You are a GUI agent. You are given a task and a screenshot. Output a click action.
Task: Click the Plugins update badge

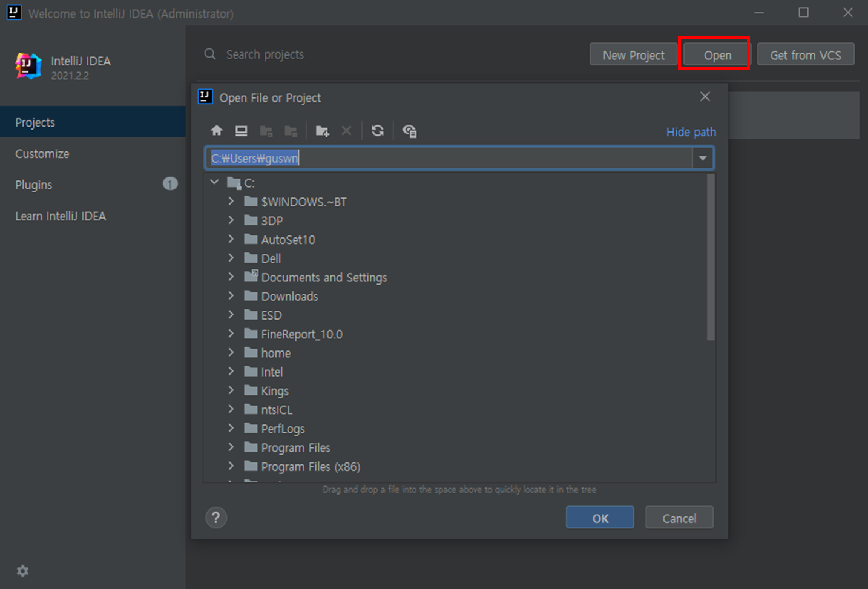(x=170, y=184)
